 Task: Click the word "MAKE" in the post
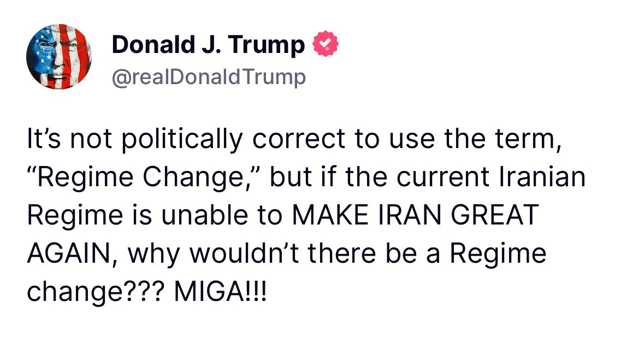(x=327, y=217)
